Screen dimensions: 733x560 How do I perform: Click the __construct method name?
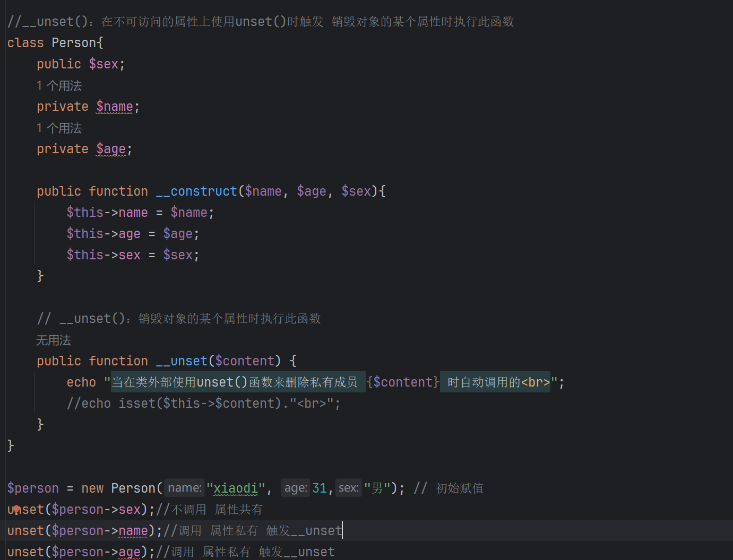(x=196, y=191)
